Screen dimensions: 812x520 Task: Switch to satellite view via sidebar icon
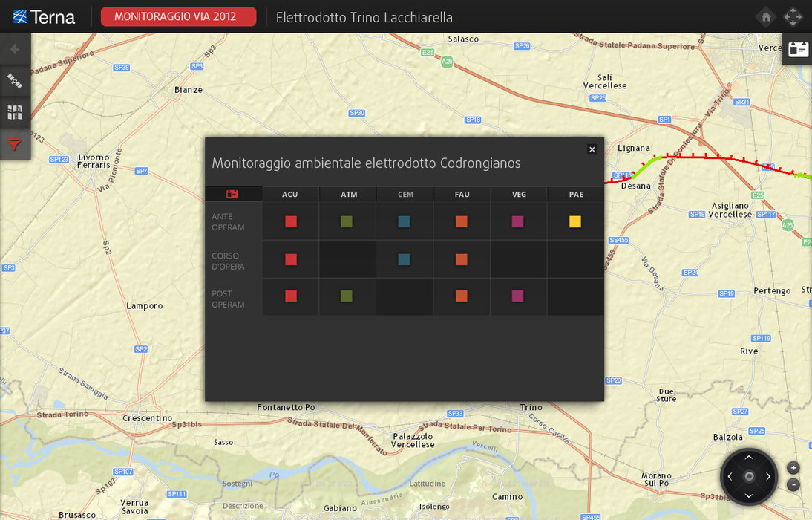click(15, 81)
